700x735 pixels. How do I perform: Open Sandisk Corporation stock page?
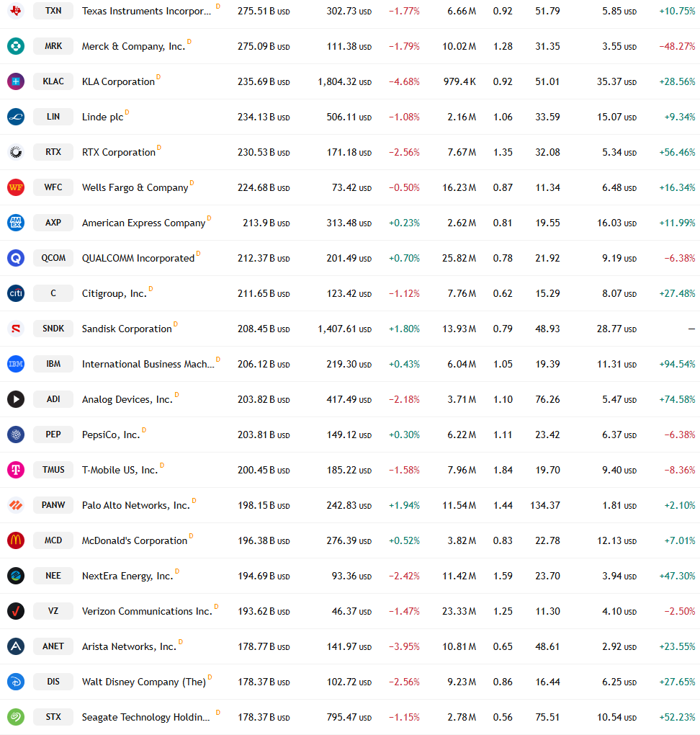[127, 329]
